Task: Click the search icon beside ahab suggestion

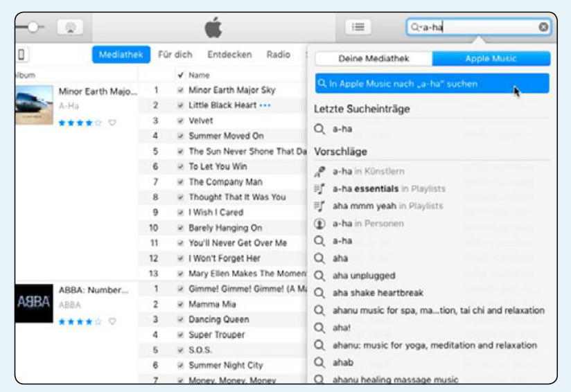Action: (319, 362)
